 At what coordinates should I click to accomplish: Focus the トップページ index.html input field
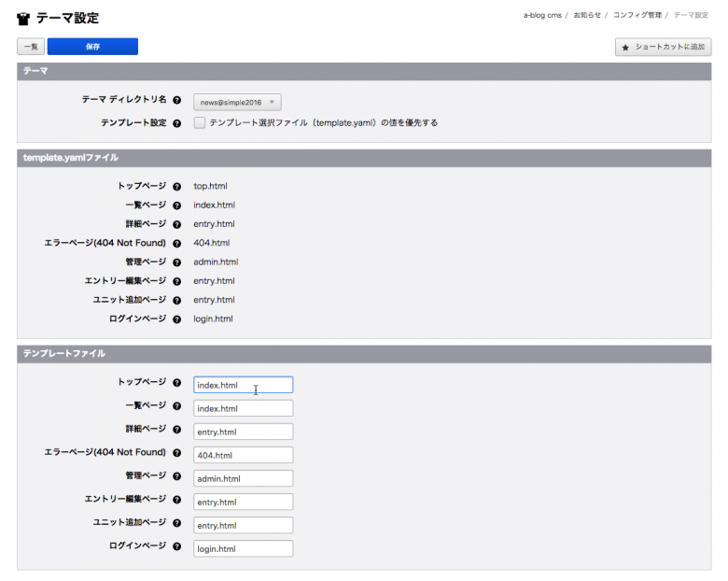click(x=243, y=385)
